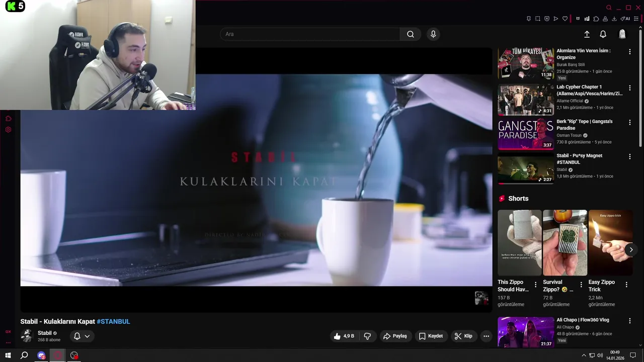Open Stabil channel avatar
This screenshot has width=644, height=362.
point(27,336)
